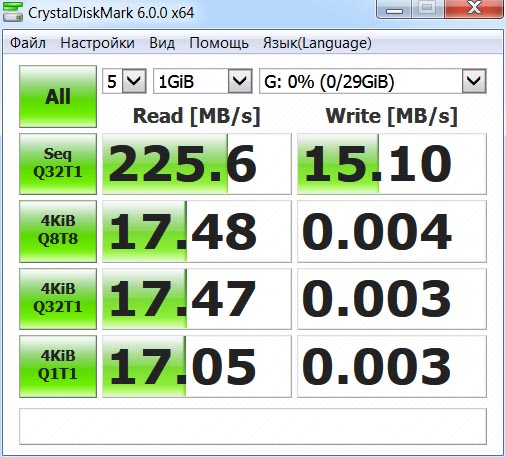Select the 4KiB Q8T8 read value 17.48
Image resolution: width=506 pixels, height=458 pixels.
click(197, 231)
